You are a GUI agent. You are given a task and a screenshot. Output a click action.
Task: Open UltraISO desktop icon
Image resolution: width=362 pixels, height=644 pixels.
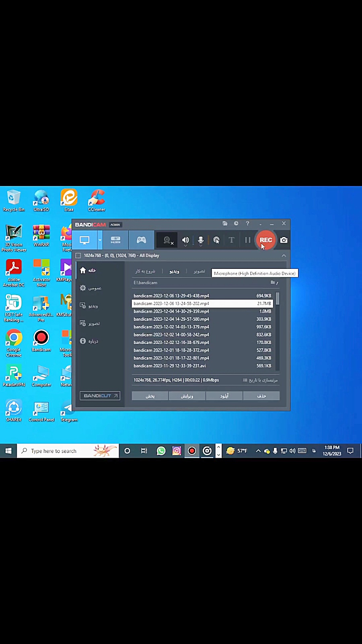tap(41, 201)
